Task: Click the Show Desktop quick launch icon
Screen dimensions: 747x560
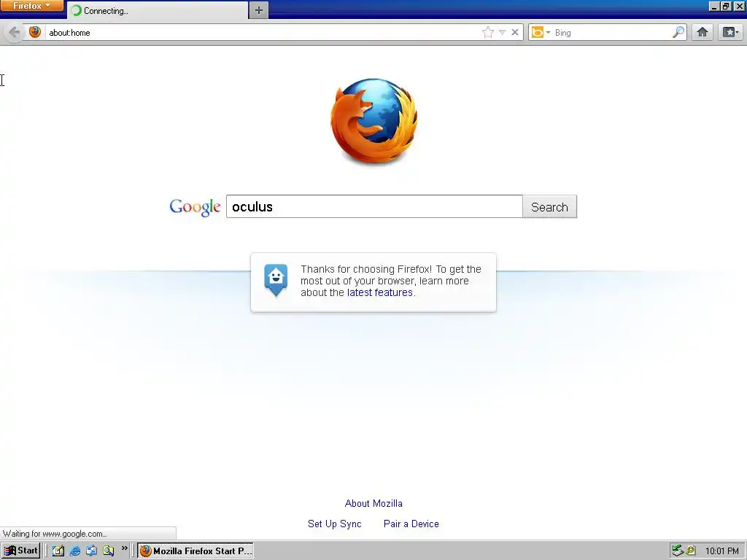Action: pos(91,551)
